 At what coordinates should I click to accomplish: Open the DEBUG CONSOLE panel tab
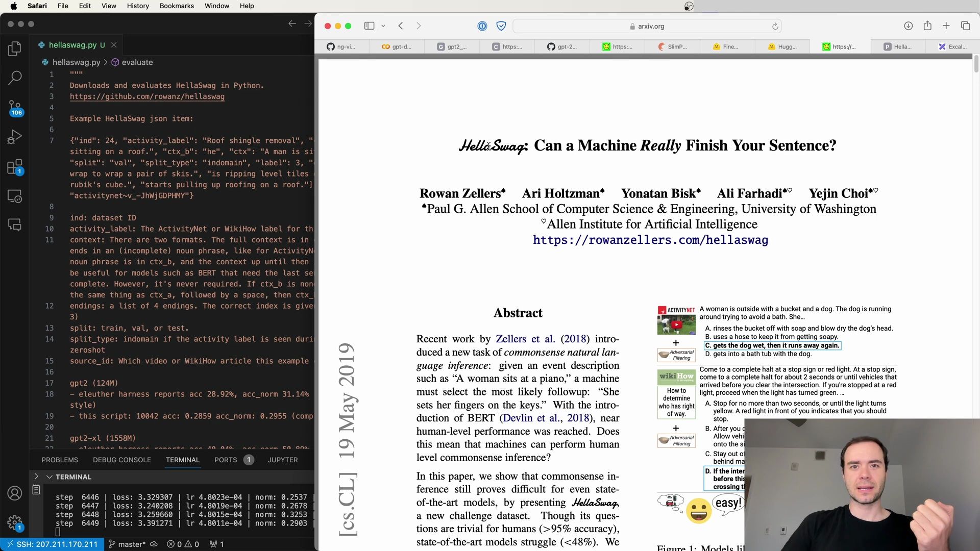122,460
